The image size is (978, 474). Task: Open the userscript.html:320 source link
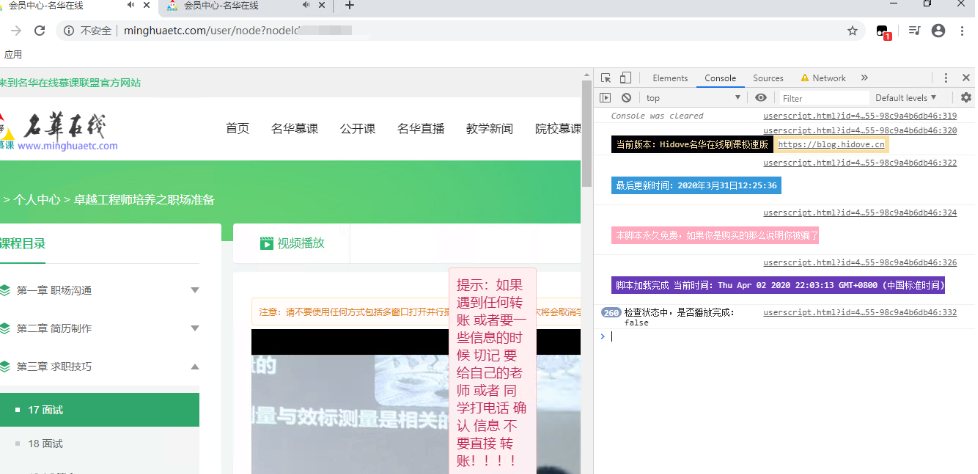pyautogui.click(x=859, y=131)
